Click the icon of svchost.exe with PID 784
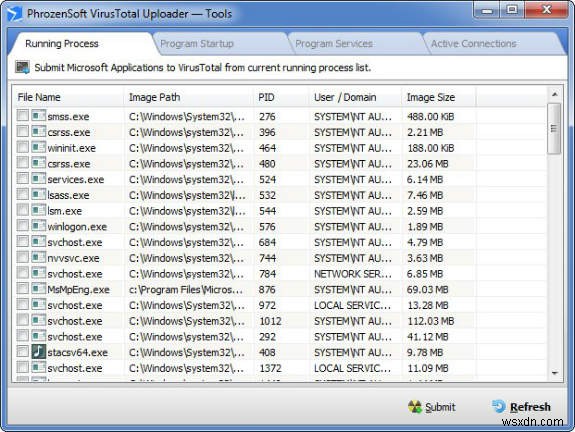The width and height of the screenshot is (575, 432). [x=39, y=274]
